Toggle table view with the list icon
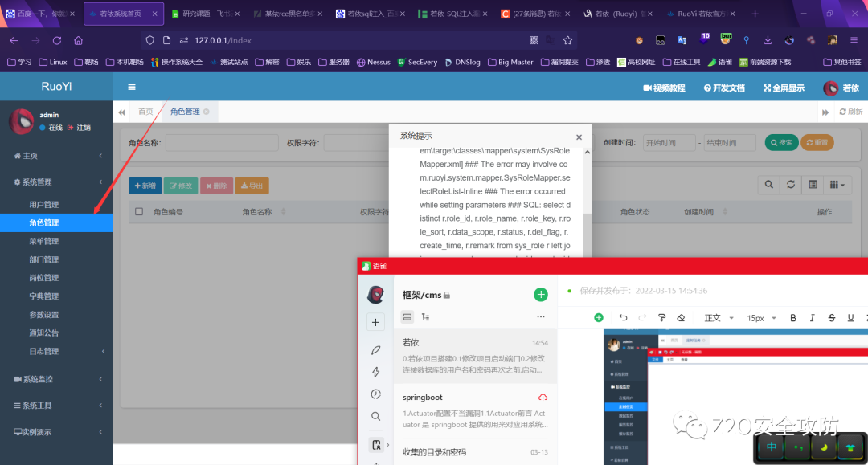The image size is (868, 465). [x=813, y=185]
